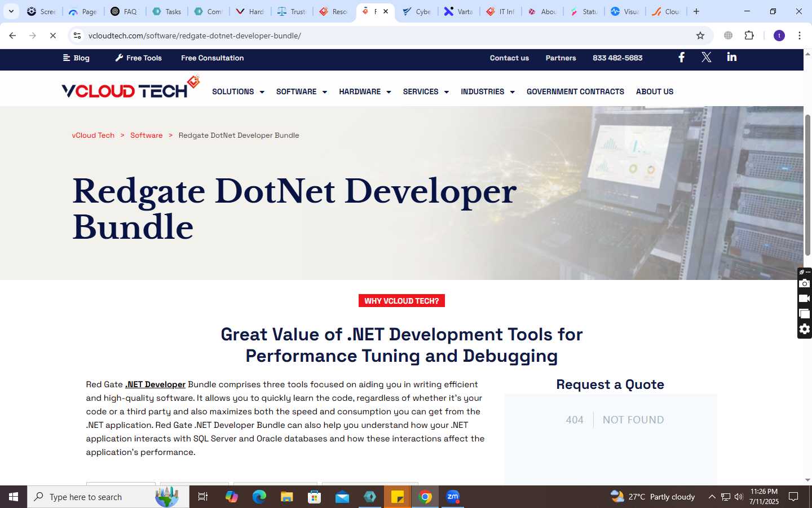Show hidden system tray icons
Viewport: 812px width, 508px height.
[x=712, y=497]
